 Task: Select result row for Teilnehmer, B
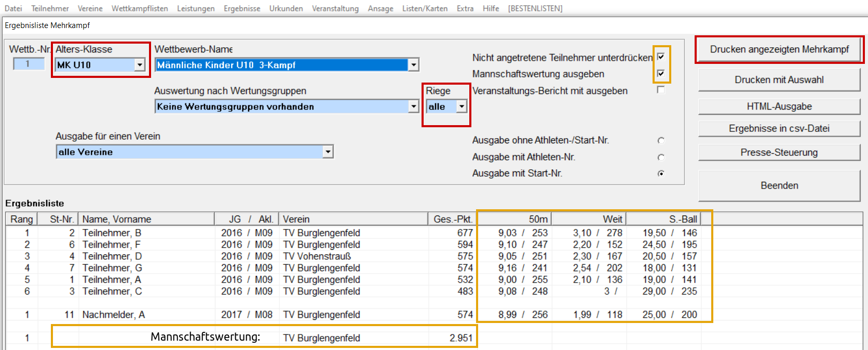pyautogui.click(x=112, y=233)
